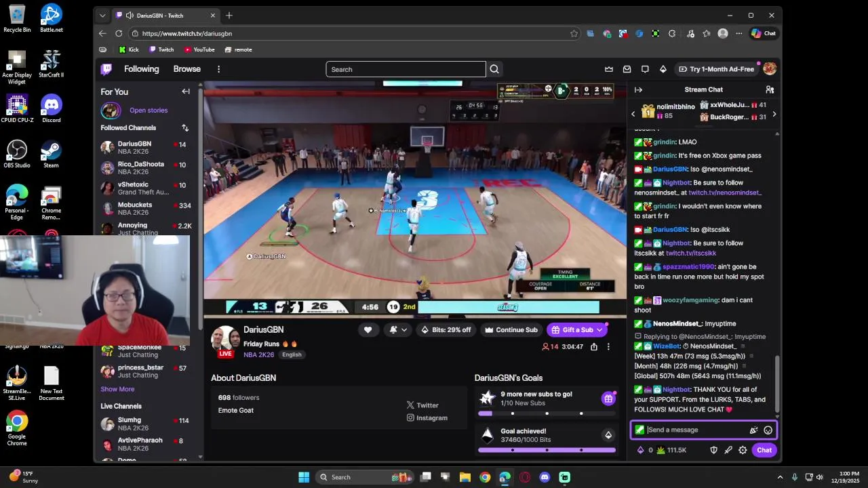The image size is (868, 488).
Task: Open chat Community users icon
Action: (770, 89)
